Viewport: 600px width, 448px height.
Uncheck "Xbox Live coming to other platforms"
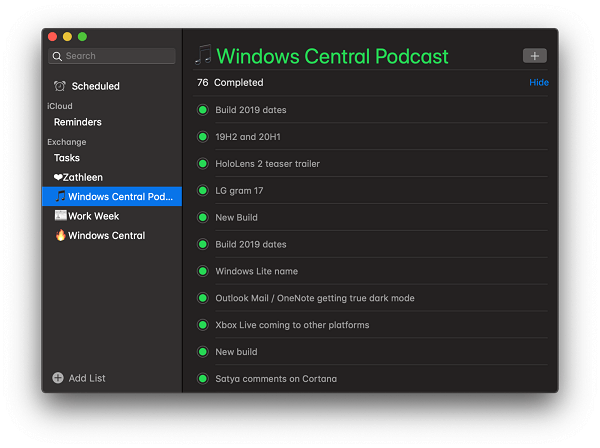click(x=203, y=325)
